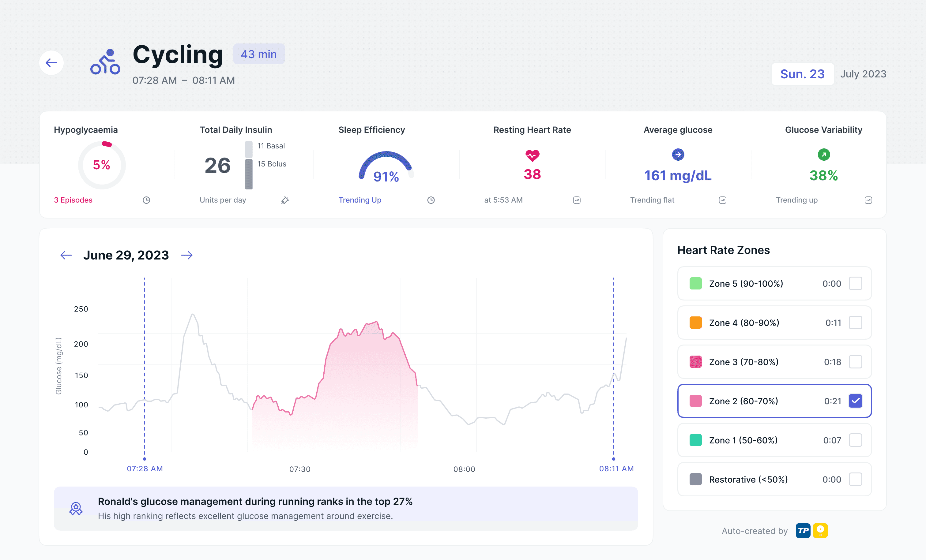Go to the previous day with the left arrow
This screenshot has width=926, height=560.
pyautogui.click(x=66, y=255)
